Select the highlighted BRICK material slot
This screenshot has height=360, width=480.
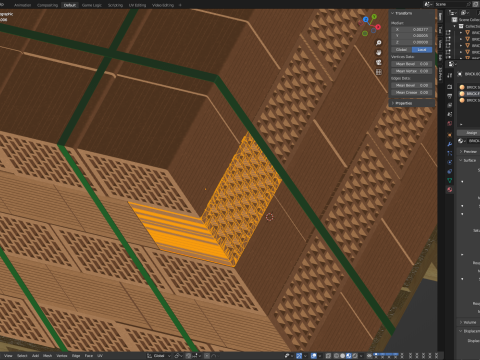[469, 94]
